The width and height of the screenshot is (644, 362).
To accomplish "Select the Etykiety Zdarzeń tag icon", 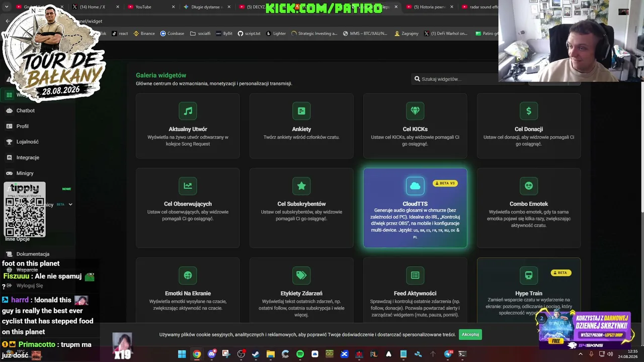I will point(301,276).
